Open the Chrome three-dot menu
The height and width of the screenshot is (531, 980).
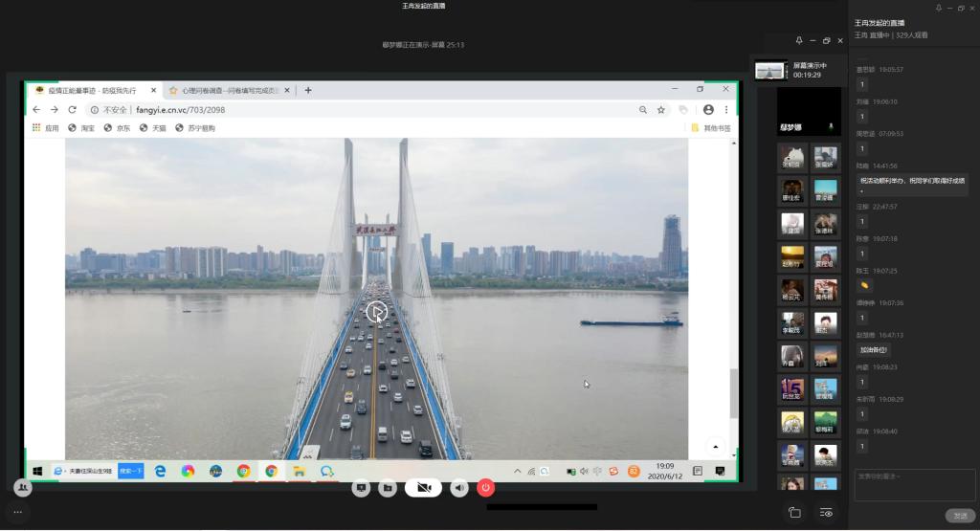[x=727, y=110]
